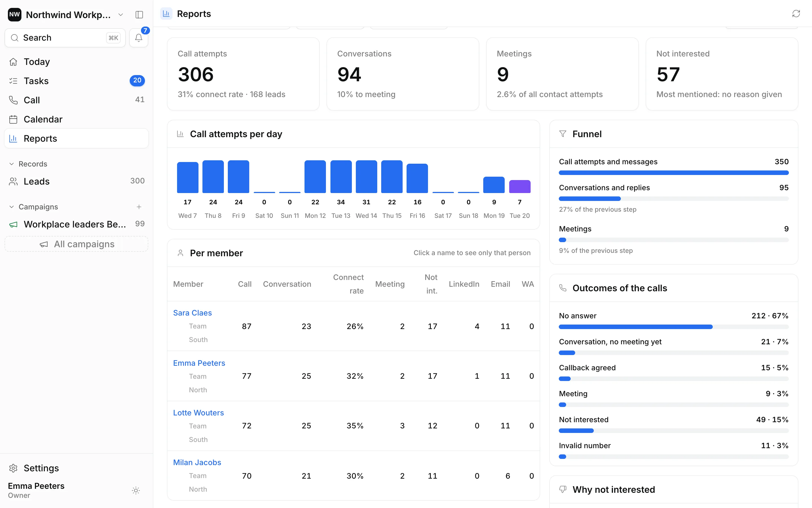The height and width of the screenshot is (508, 812).
Task: Select Reports in the sidebar
Action: point(76,138)
